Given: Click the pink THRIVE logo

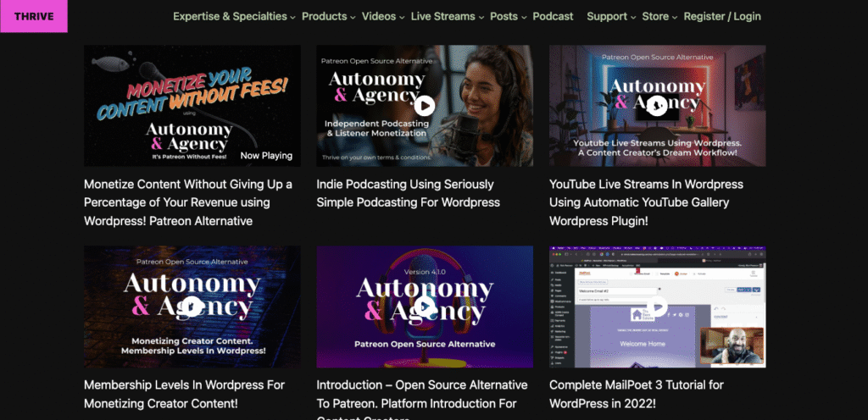Looking at the screenshot, I should point(34,16).
